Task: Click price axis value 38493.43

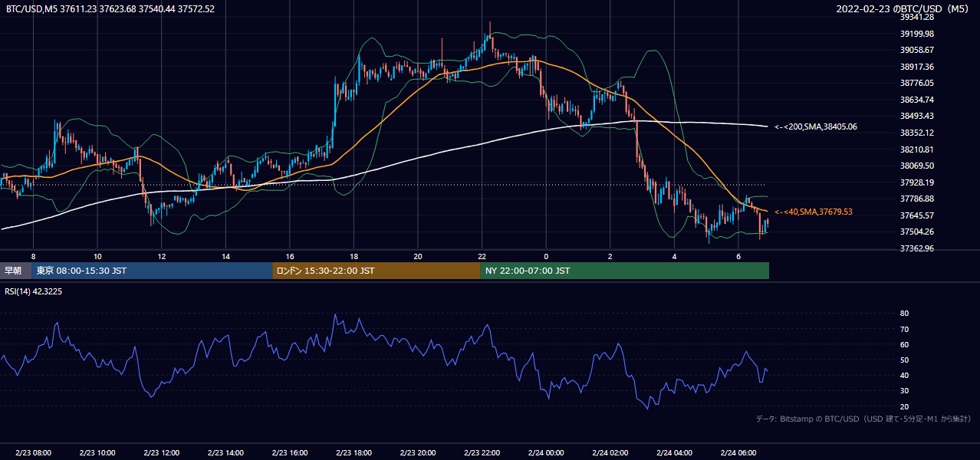Action: [x=916, y=116]
